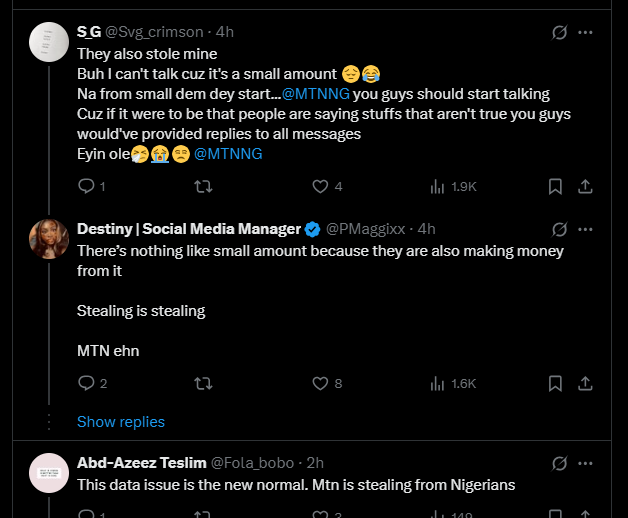
Task: View analytics on S G's 1.9K views tweet
Action: [437, 186]
